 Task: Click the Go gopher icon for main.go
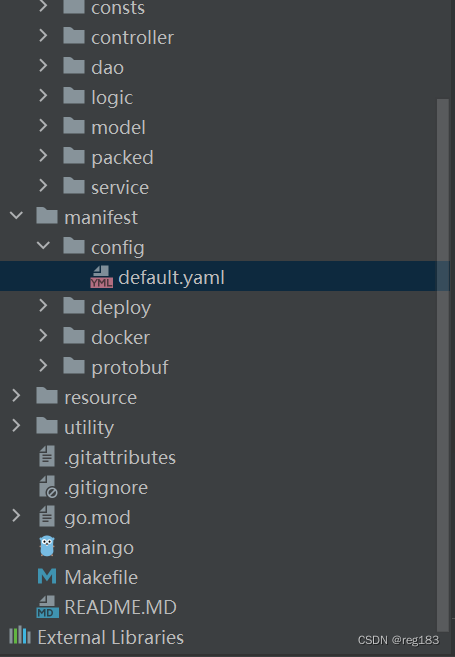(x=47, y=546)
